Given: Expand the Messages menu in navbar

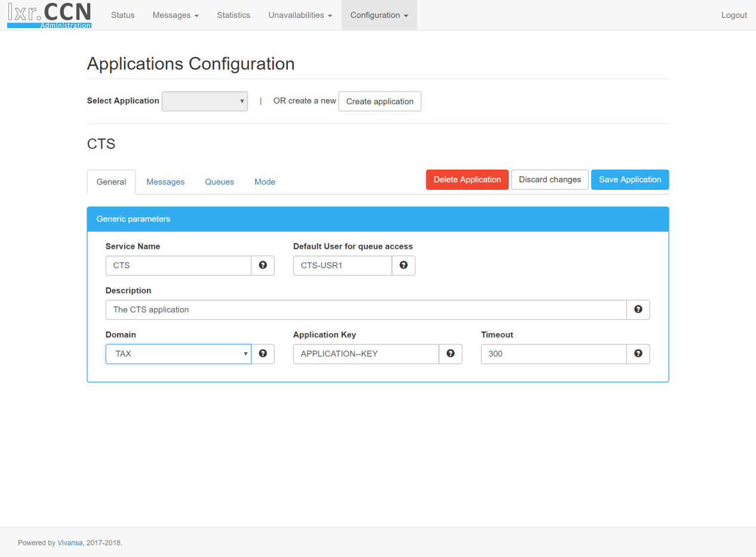Looking at the screenshot, I should click(x=176, y=15).
